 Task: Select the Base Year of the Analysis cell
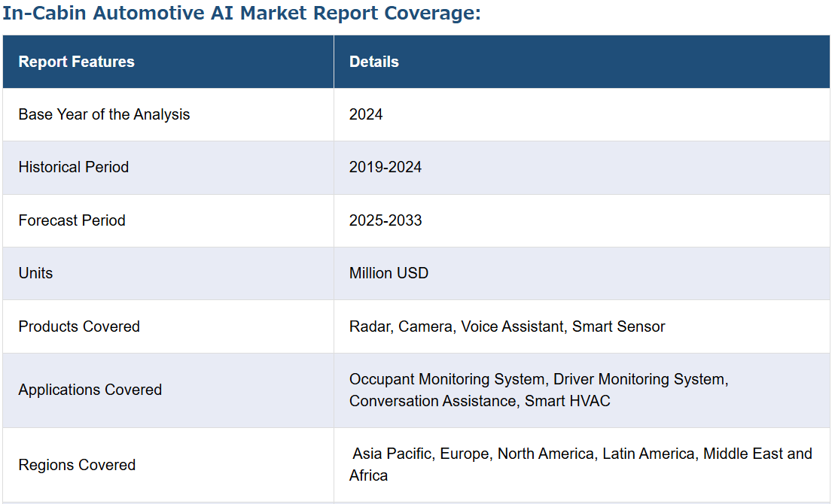click(x=104, y=114)
